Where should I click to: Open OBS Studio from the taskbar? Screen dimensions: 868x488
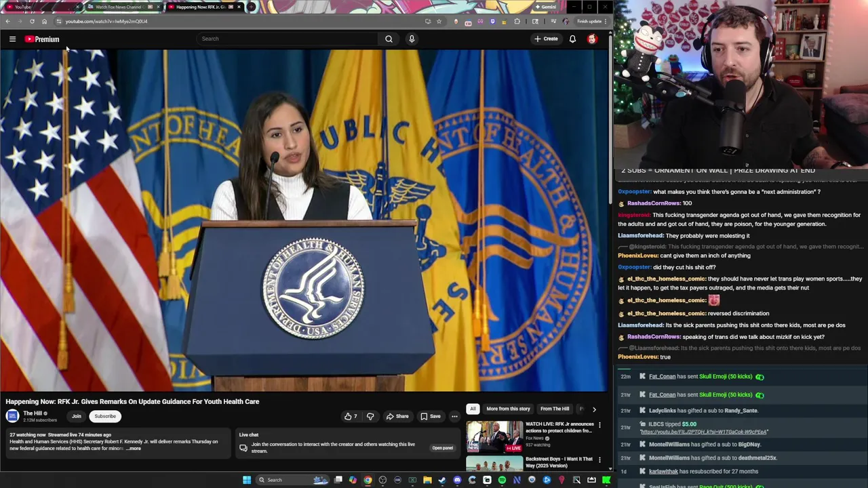point(382,480)
